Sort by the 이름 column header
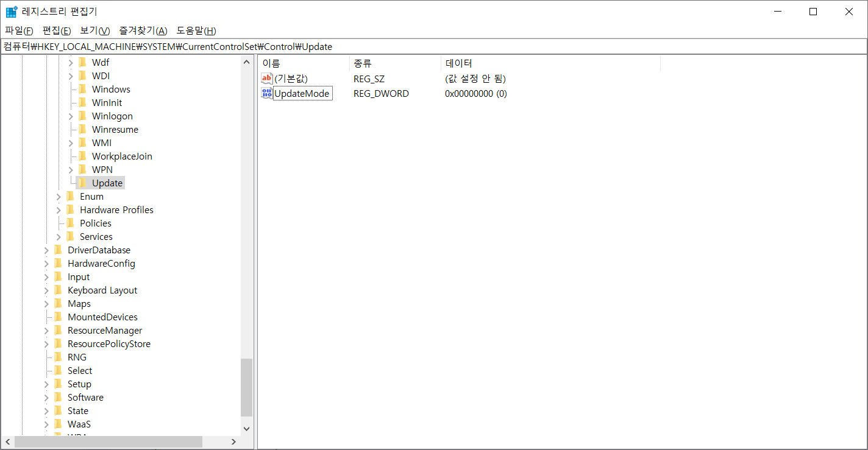 [x=304, y=63]
